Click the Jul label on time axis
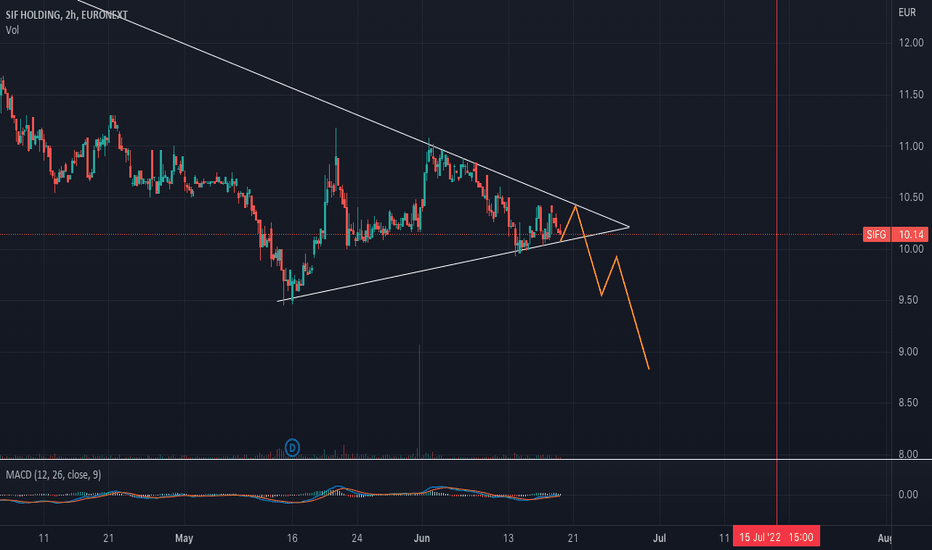The height and width of the screenshot is (550, 932). (x=659, y=538)
